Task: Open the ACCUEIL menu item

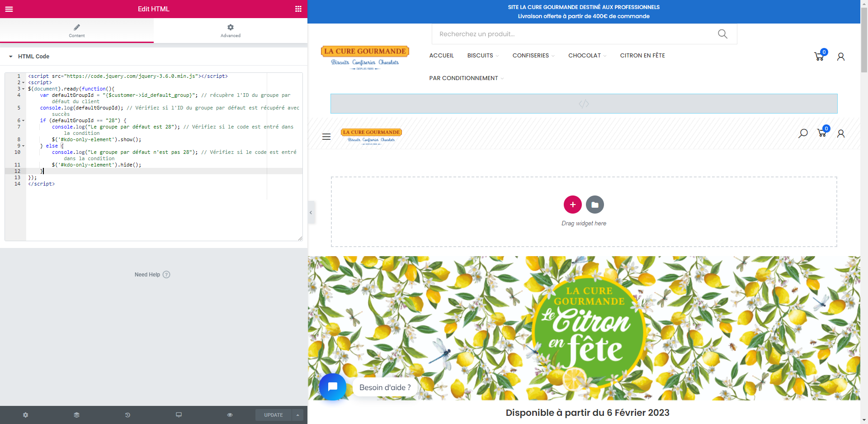Action: pyautogui.click(x=441, y=56)
